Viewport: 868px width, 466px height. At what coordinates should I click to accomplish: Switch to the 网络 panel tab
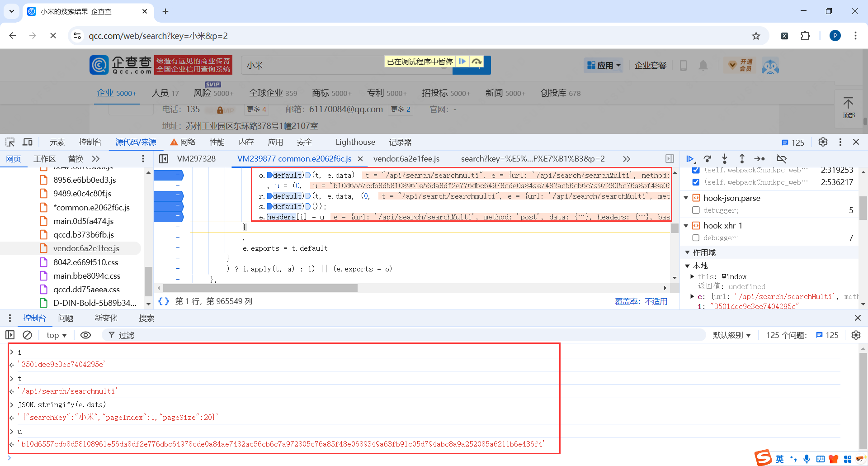click(183, 142)
